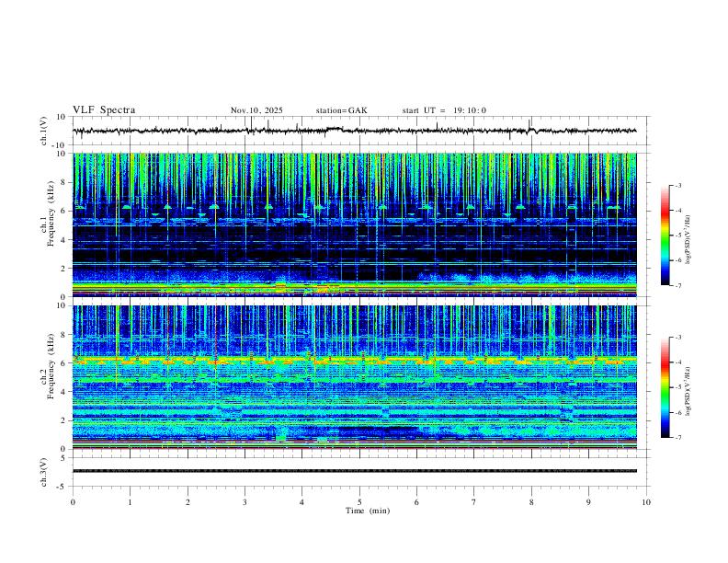Click the ch.1 spectrogram color scale bar
The height and width of the screenshot is (563, 728).
[x=665, y=236]
